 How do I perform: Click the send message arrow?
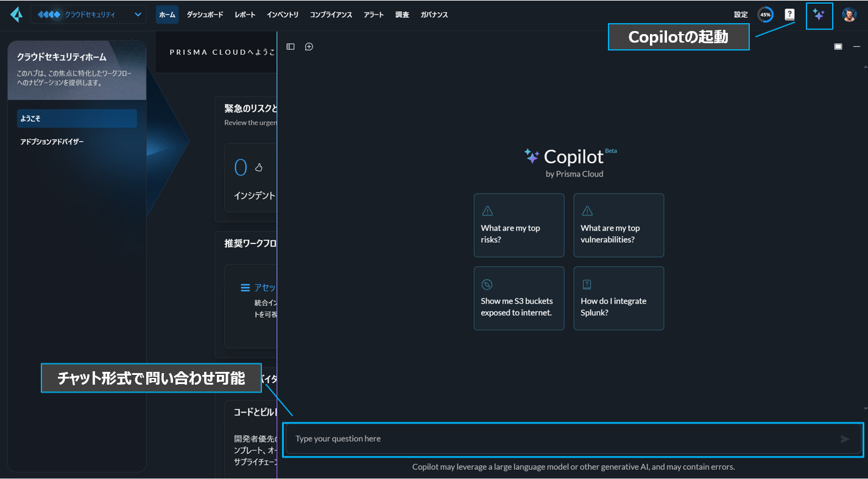click(x=845, y=439)
